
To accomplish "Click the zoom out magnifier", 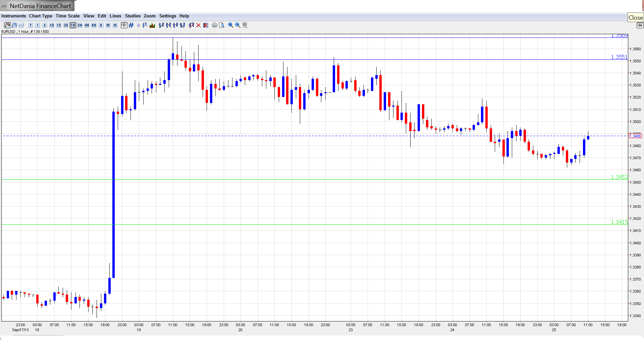I will (238, 25).
